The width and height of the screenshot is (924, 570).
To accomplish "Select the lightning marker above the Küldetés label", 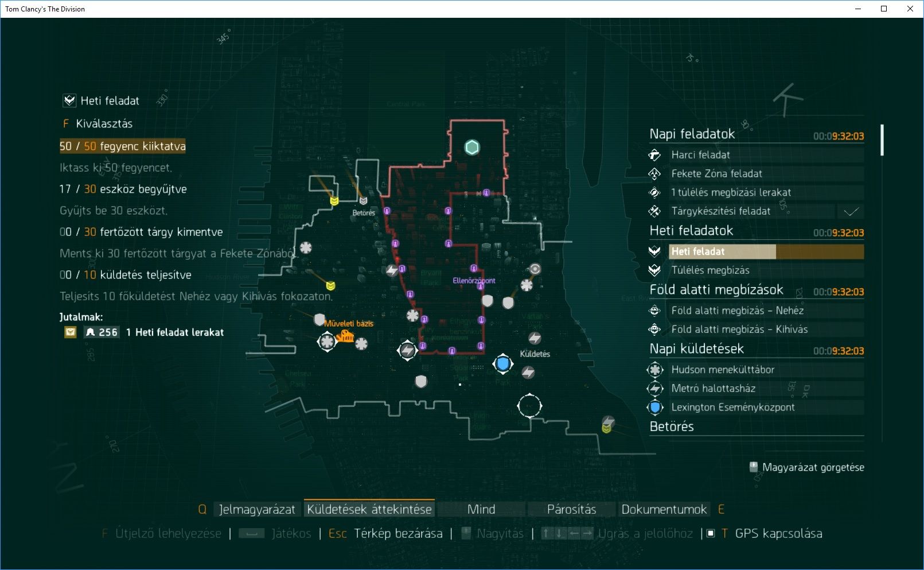I will [535, 338].
